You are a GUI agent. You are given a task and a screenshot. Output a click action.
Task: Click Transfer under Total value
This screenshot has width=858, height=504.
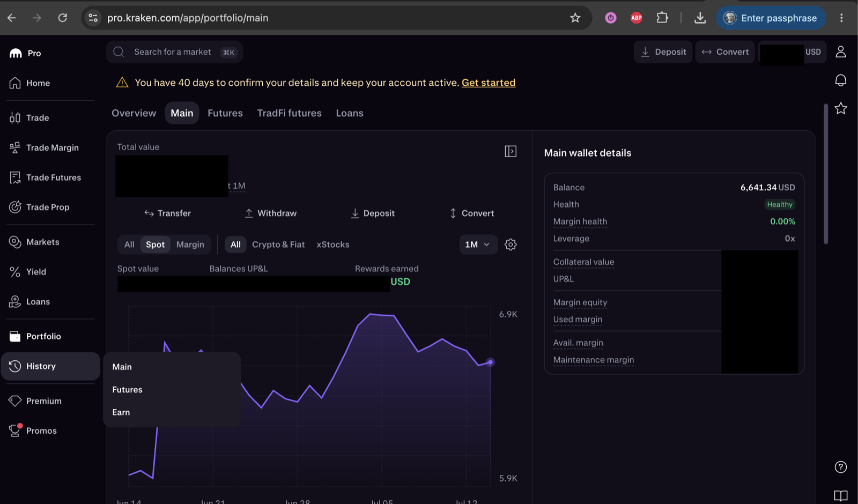167,213
